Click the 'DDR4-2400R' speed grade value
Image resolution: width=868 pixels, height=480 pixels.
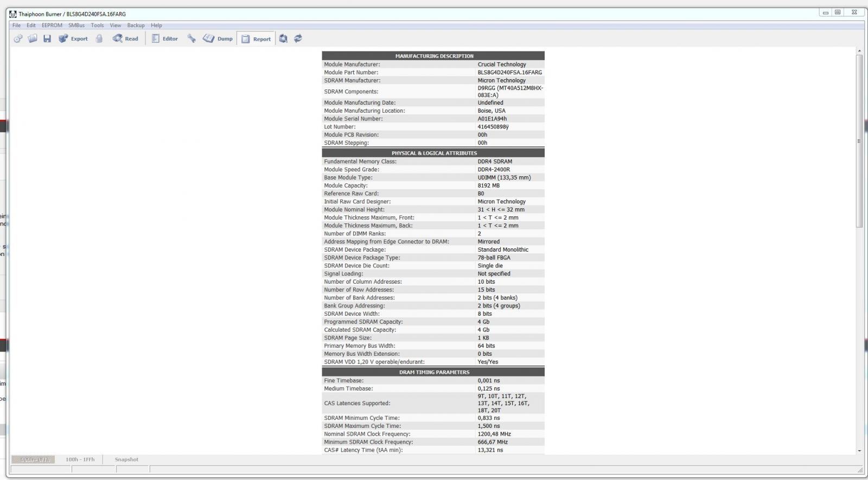click(494, 169)
